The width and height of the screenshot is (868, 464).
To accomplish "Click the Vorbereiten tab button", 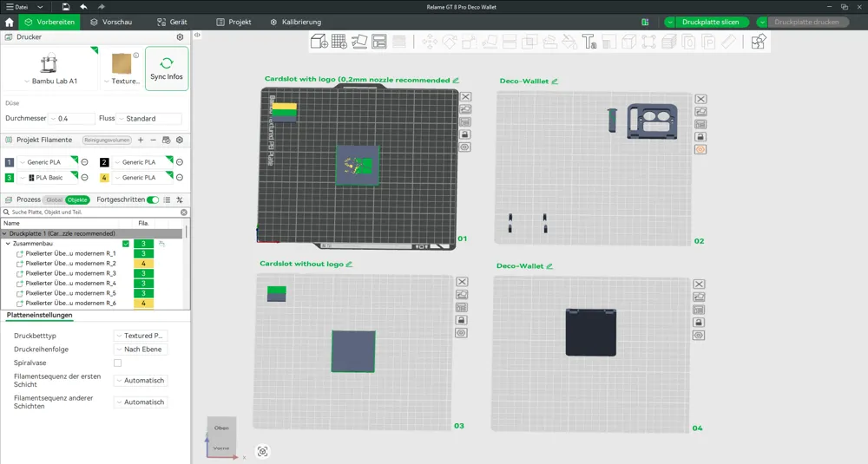I will point(49,23).
